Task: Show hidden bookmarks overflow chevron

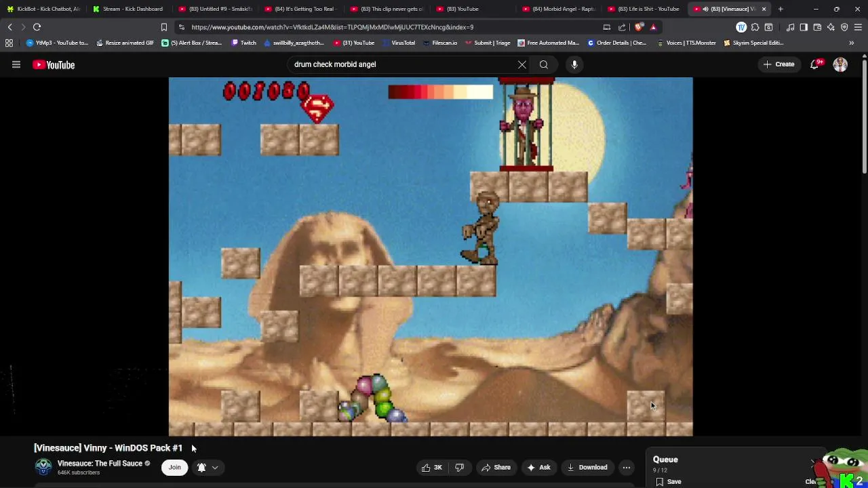Action: tap(851, 43)
